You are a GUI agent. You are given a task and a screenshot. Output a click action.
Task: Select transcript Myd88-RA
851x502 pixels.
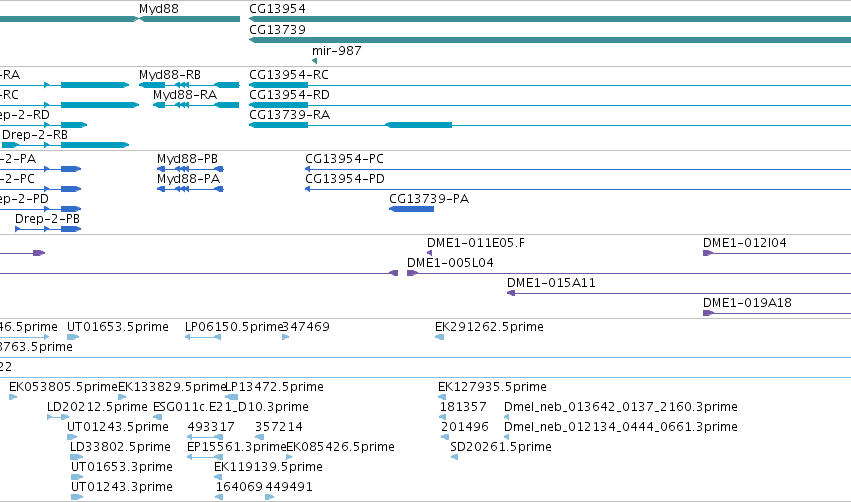pyautogui.click(x=185, y=94)
